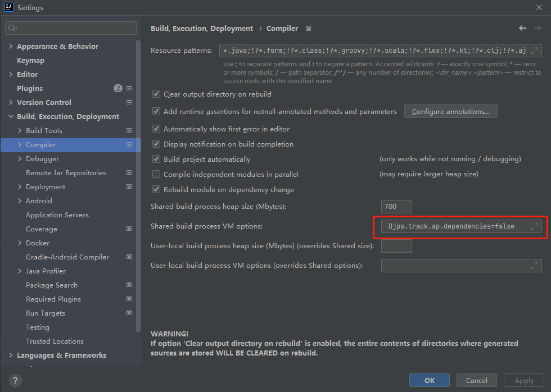Click the Configure annotations button
Screen dimensions: 551x392
pyautogui.click(x=451, y=112)
